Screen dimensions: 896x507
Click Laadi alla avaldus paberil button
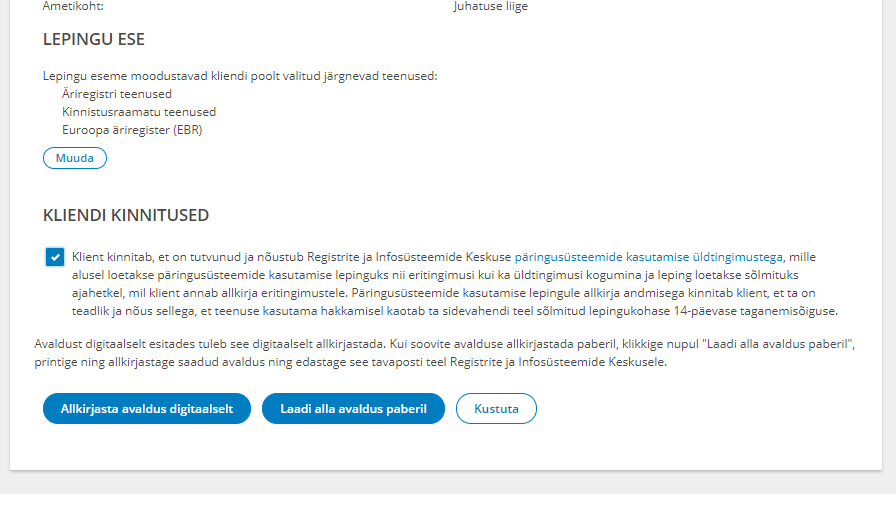[x=353, y=409]
